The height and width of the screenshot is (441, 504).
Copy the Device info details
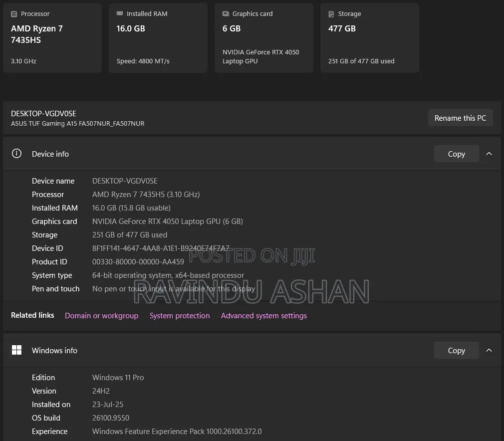click(457, 154)
